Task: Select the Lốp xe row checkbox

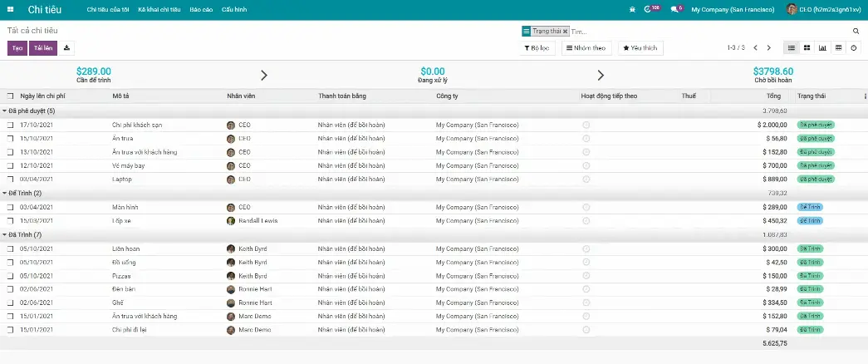Action: pyautogui.click(x=11, y=221)
